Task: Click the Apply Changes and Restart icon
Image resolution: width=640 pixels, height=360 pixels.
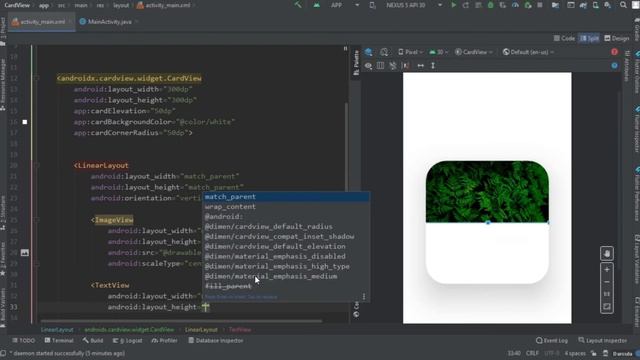Action: tap(466, 5)
